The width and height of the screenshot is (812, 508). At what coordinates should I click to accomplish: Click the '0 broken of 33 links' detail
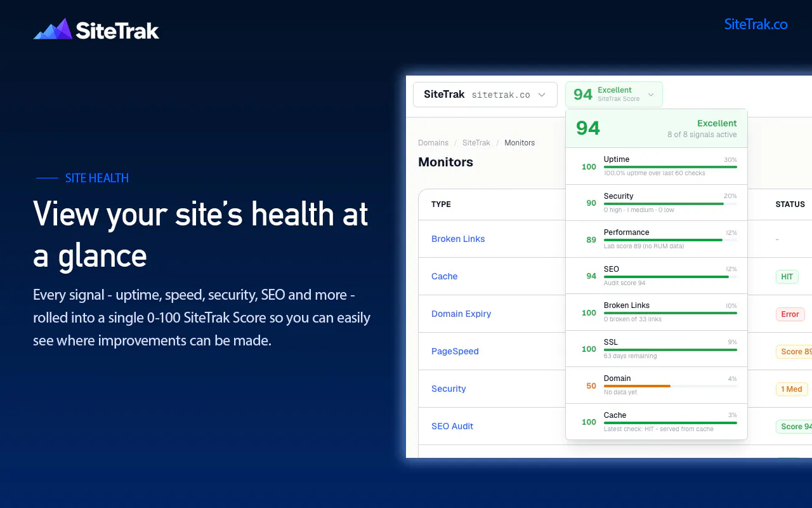[x=632, y=319]
